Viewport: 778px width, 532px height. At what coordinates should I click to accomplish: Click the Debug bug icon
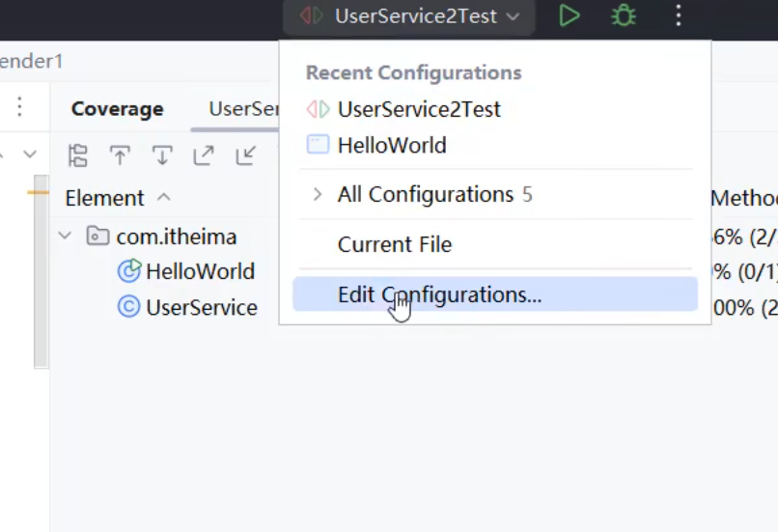click(624, 15)
